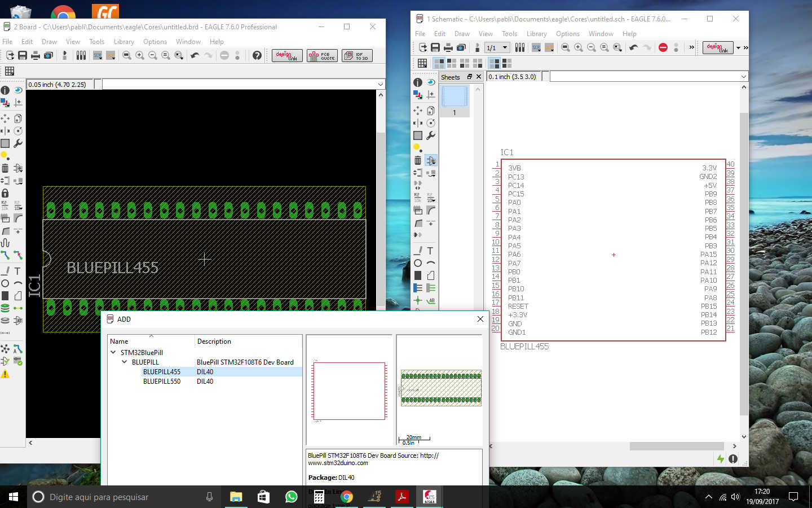The image size is (812, 508).
Task: Select Text tool in Board palette
Action: [x=18, y=271]
